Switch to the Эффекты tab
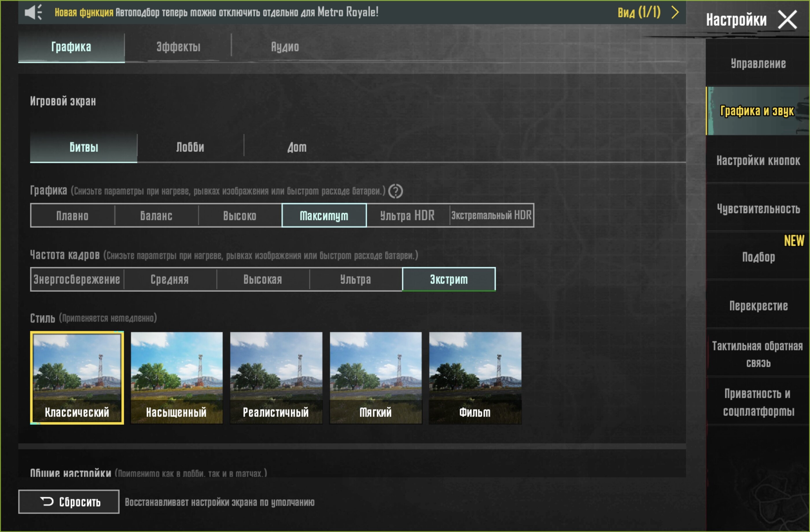The width and height of the screenshot is (810, 532). 178,47
